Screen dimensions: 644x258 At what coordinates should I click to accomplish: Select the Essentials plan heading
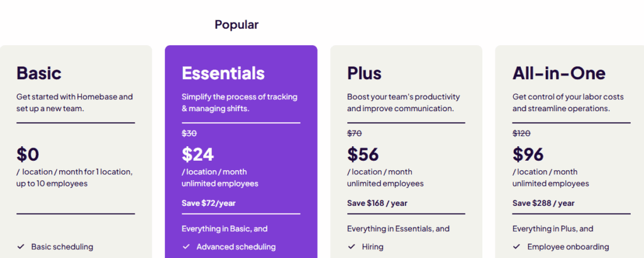tap(223, 73)
